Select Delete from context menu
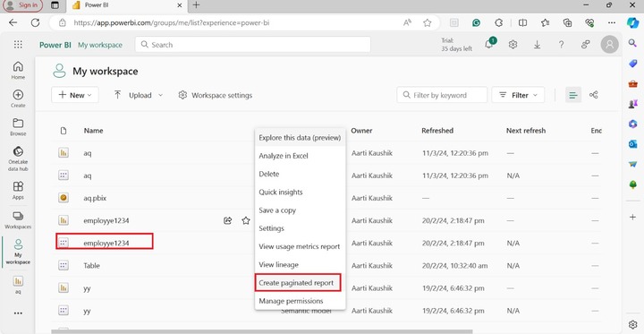Viewport: 644px width, 334px height. tap(300, 174)
